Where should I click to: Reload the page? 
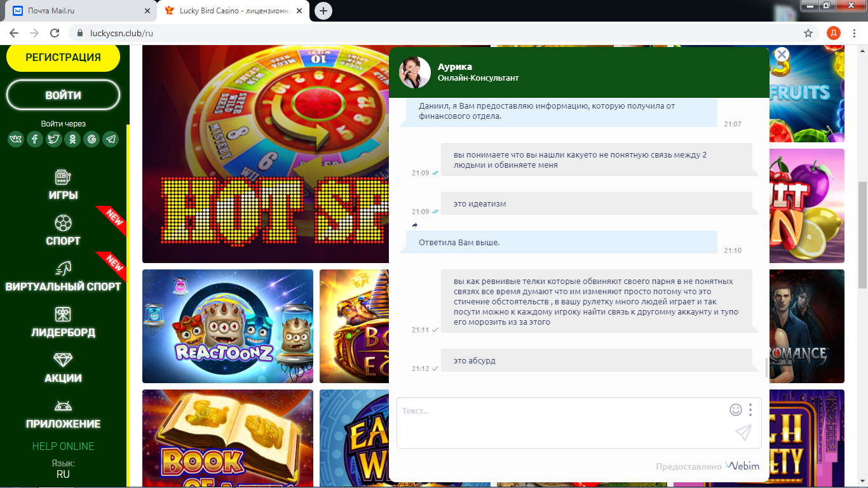coord(55,33)
